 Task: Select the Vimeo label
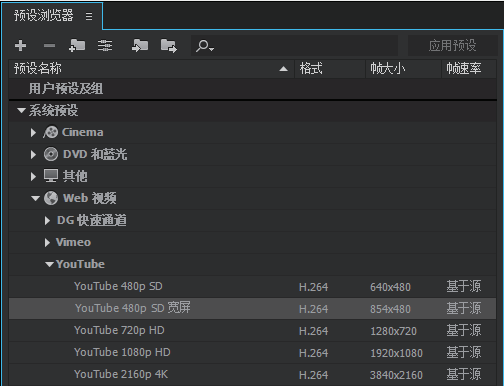click(x=73, y=242)
